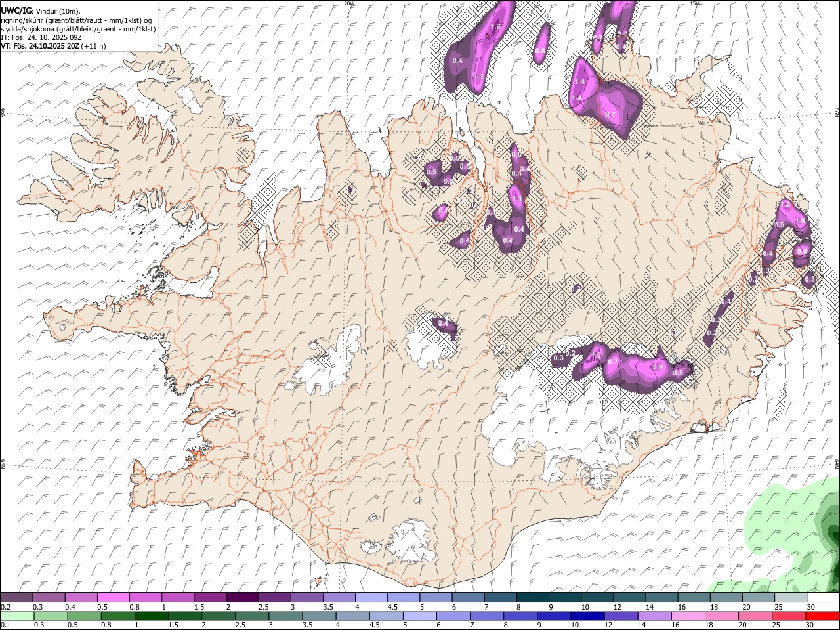Click the 1.6 value in offshore northern band
The image size is (840, 630).
coord(495,27)
